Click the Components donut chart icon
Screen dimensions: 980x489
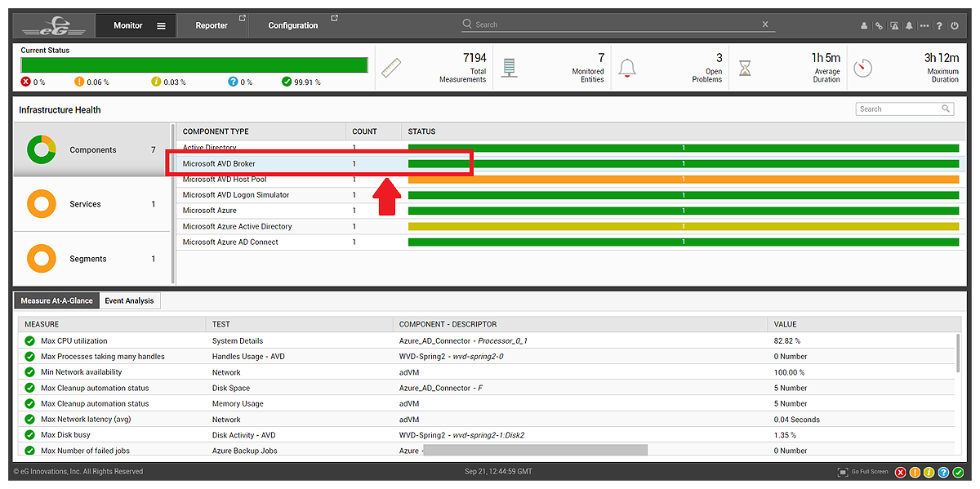41,150
